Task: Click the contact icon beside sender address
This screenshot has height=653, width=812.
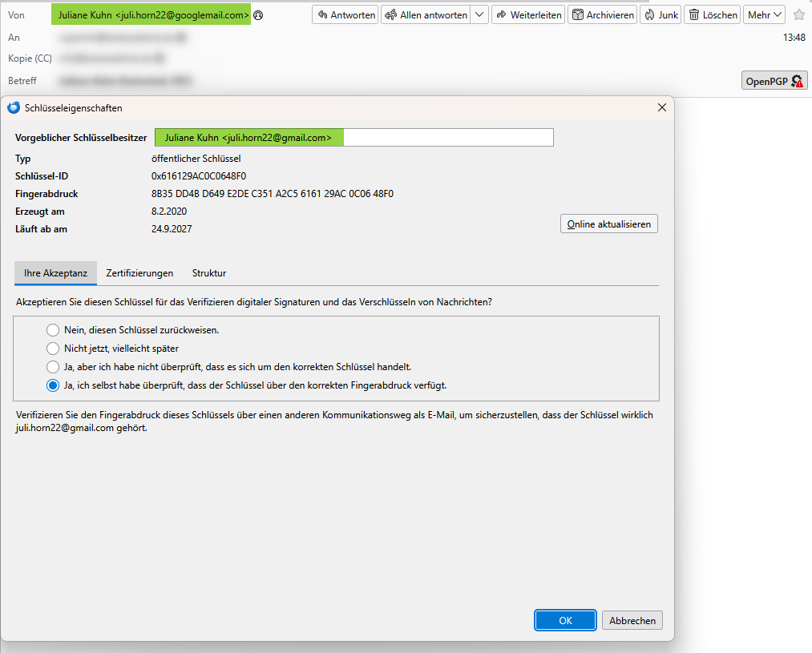Action: point(258,15)
